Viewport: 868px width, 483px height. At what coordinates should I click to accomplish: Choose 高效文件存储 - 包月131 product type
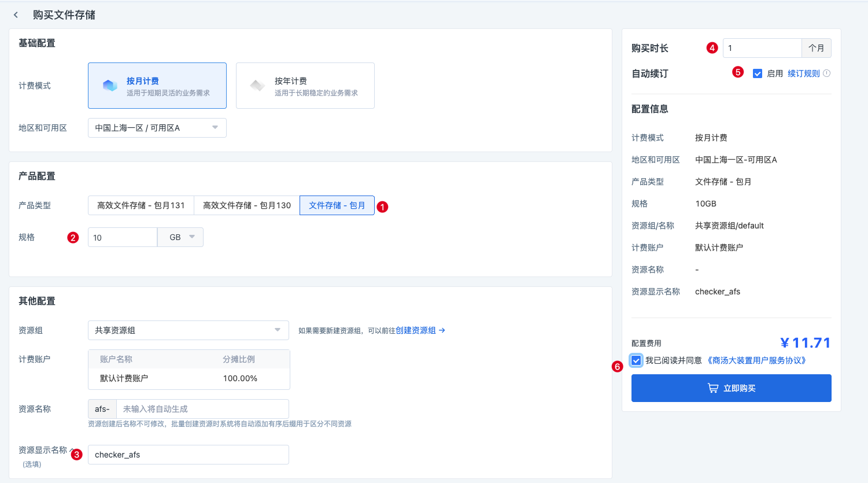coord(141,205)
